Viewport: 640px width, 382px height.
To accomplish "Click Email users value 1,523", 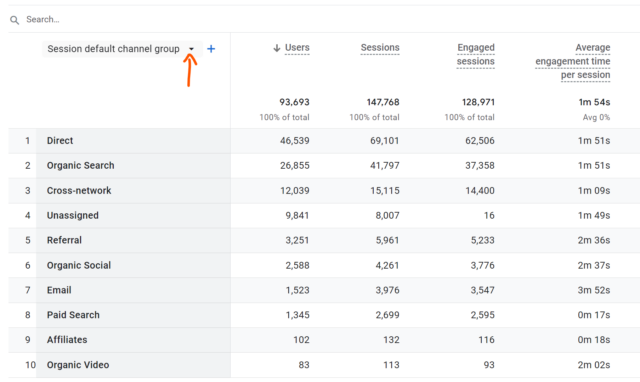I will pos(297,291).
